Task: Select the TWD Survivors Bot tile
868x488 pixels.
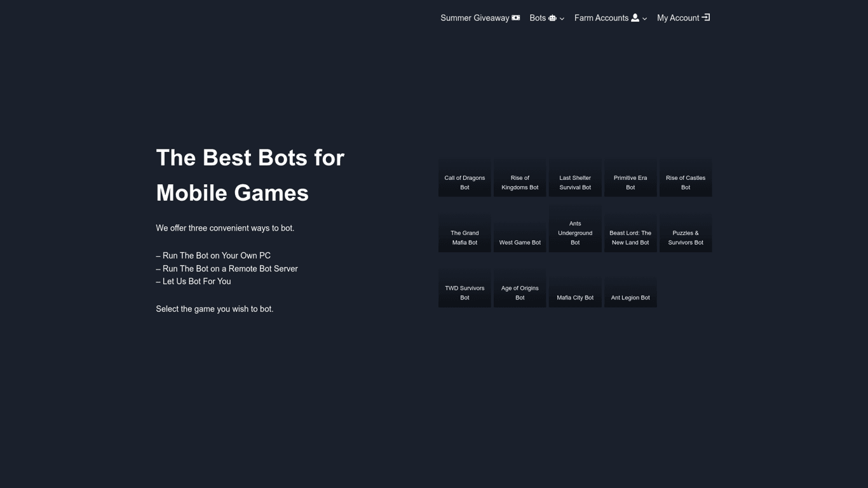Action: (x=465, y=288)
